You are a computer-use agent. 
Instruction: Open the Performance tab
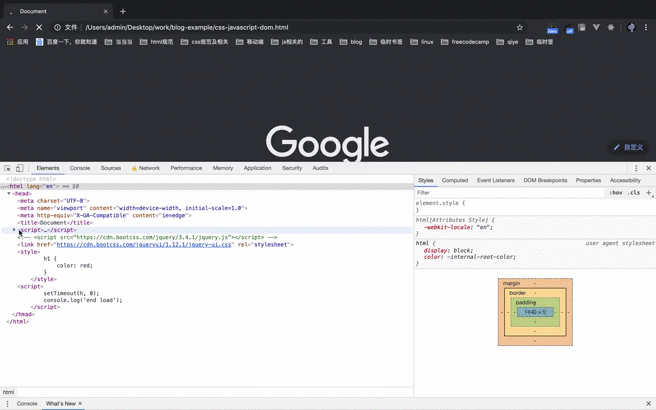click(x=186, y=168)
